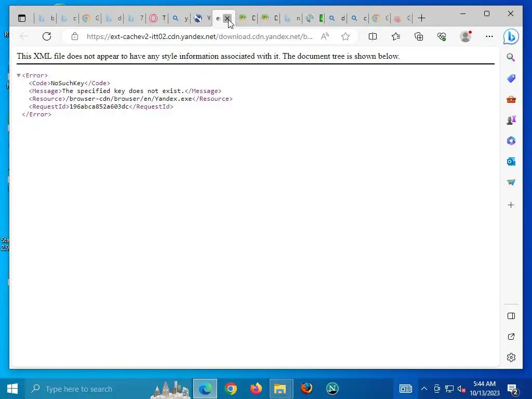Open the Windows Start menu

click(12, 389)
